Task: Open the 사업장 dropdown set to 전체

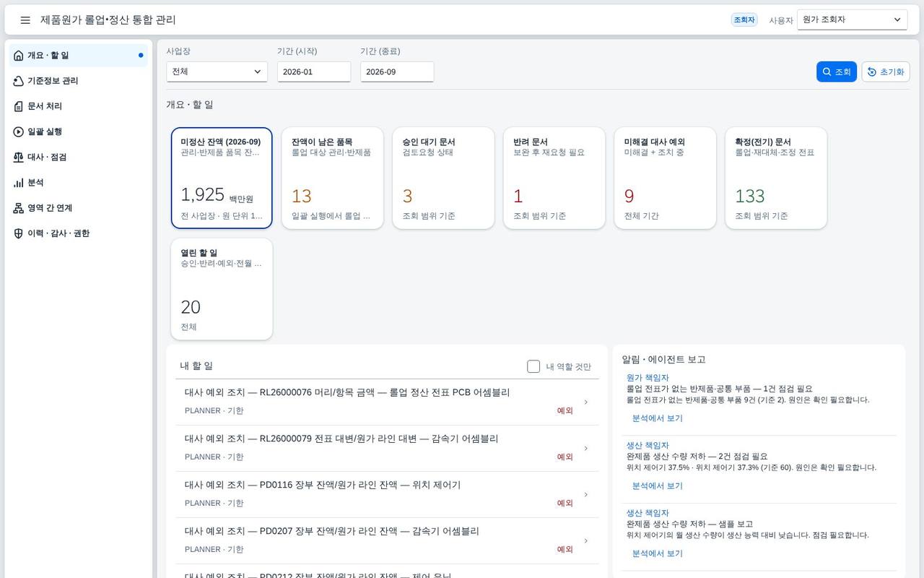Action: [217, 72]
